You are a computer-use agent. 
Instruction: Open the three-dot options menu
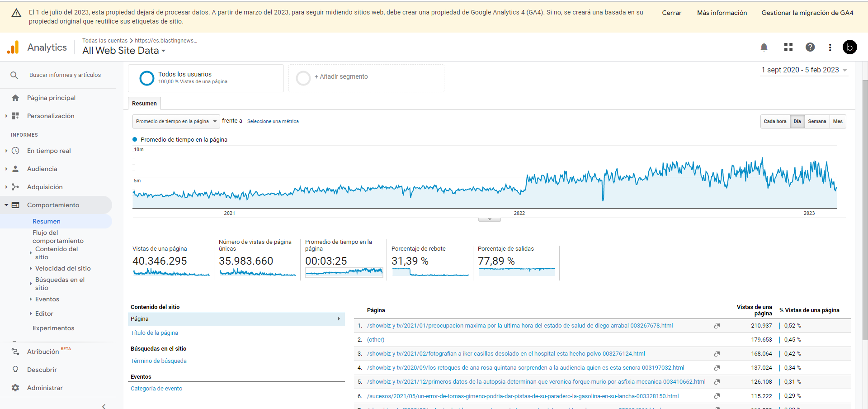click(830, 47)
